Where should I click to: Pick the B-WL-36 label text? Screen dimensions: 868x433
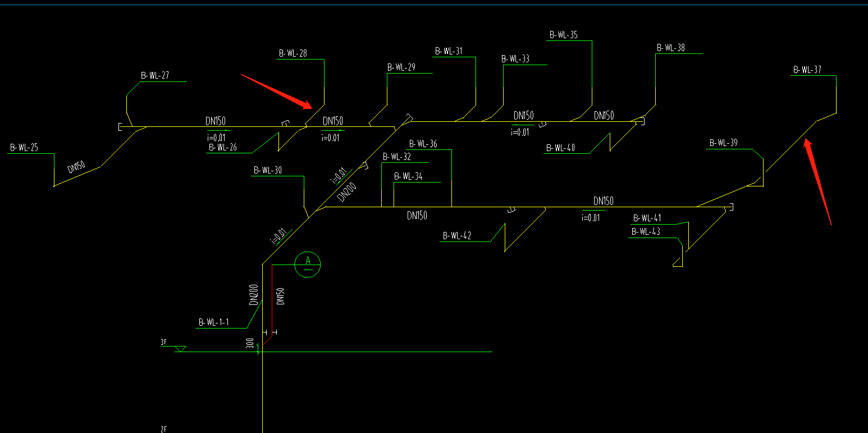[423, 144]
